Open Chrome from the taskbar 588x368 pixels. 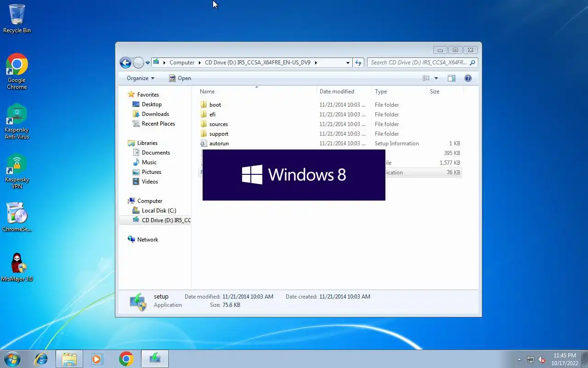coord(126,359)
